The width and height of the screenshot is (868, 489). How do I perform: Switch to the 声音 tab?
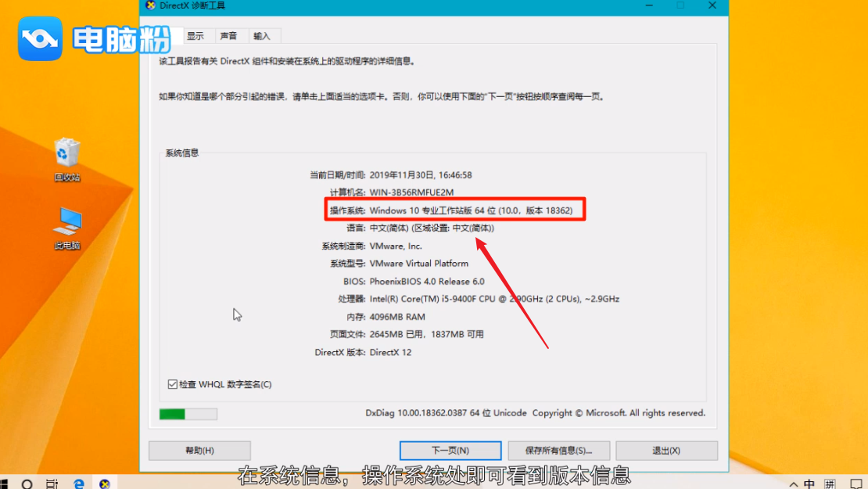click(228, 36)
